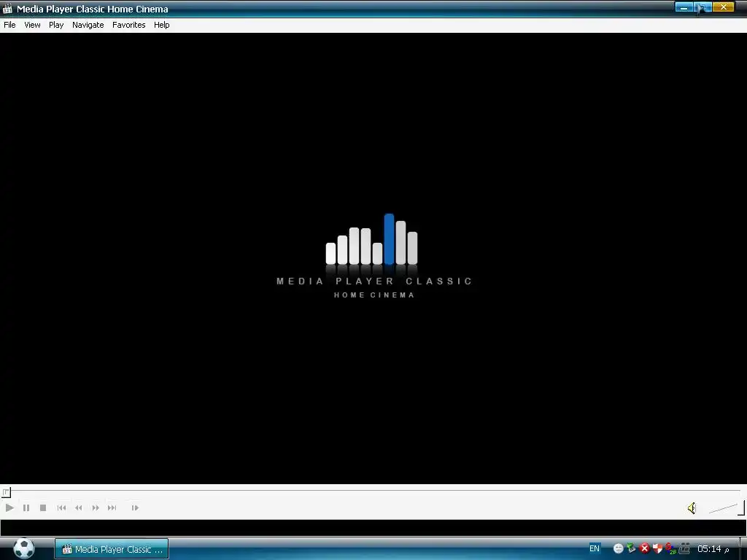This screenshot has height=560, width=747.
Task: Click the rewind (decrease speed) icon
Action: pos(79,507)
